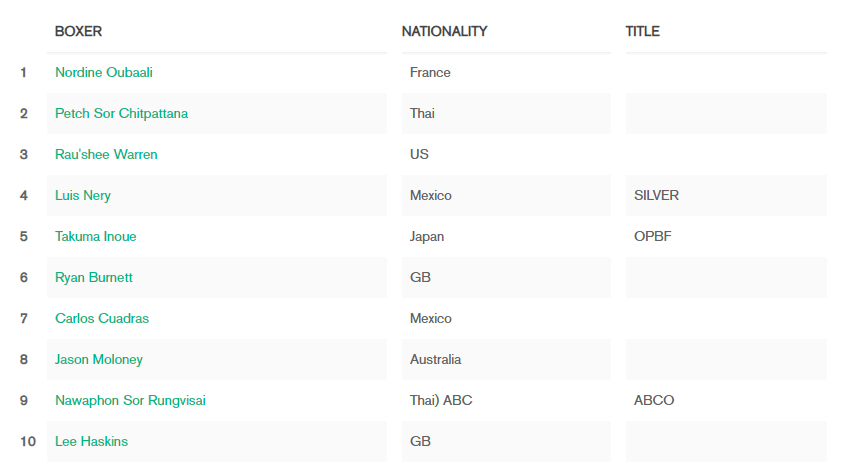The height and width of the screenshot is (473, 844).
Task: Click the NATIONALITY column header
Action: click(445, 32)
